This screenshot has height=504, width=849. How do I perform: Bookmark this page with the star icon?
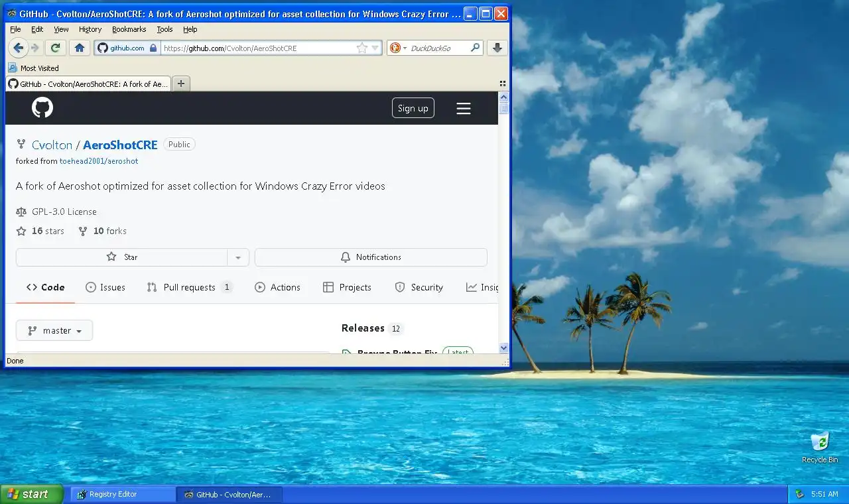pos(361,48)
